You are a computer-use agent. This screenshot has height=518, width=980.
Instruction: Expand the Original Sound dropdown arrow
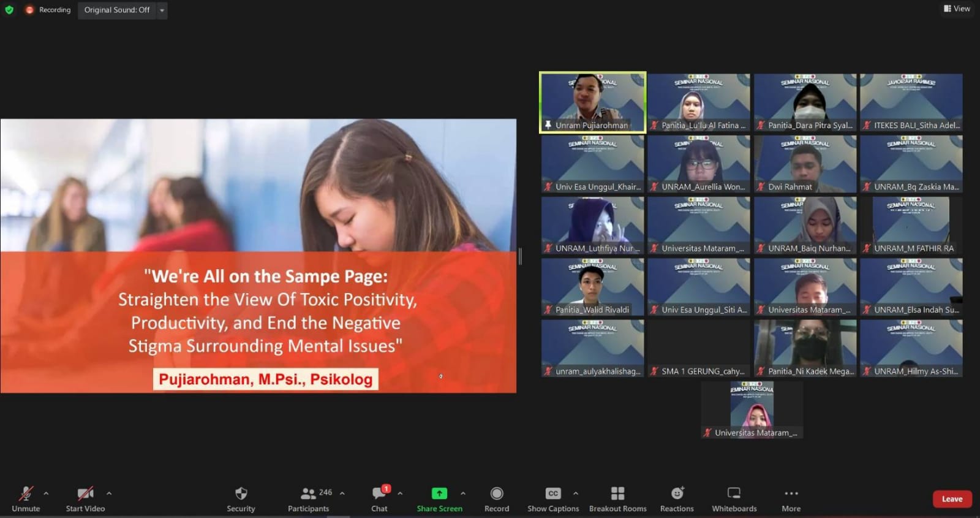click(162, 10)
